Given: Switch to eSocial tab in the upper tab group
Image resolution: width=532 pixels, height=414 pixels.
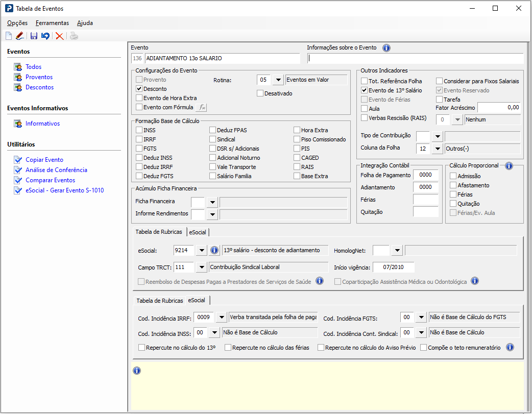Looking at the screenshot, I should click(x=198, y=232).
